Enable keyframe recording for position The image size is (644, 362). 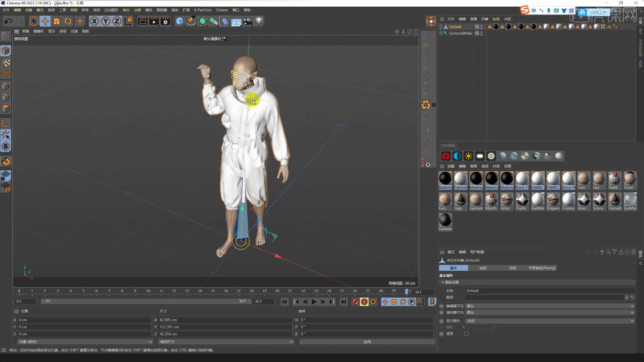point(385,302)
